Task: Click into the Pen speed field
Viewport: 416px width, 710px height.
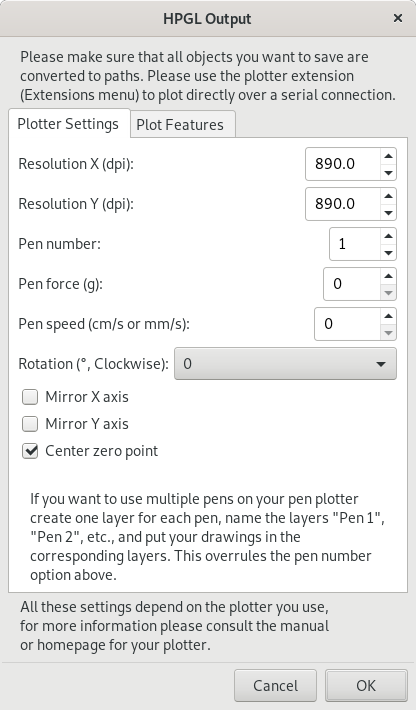Action: point(347,324)
